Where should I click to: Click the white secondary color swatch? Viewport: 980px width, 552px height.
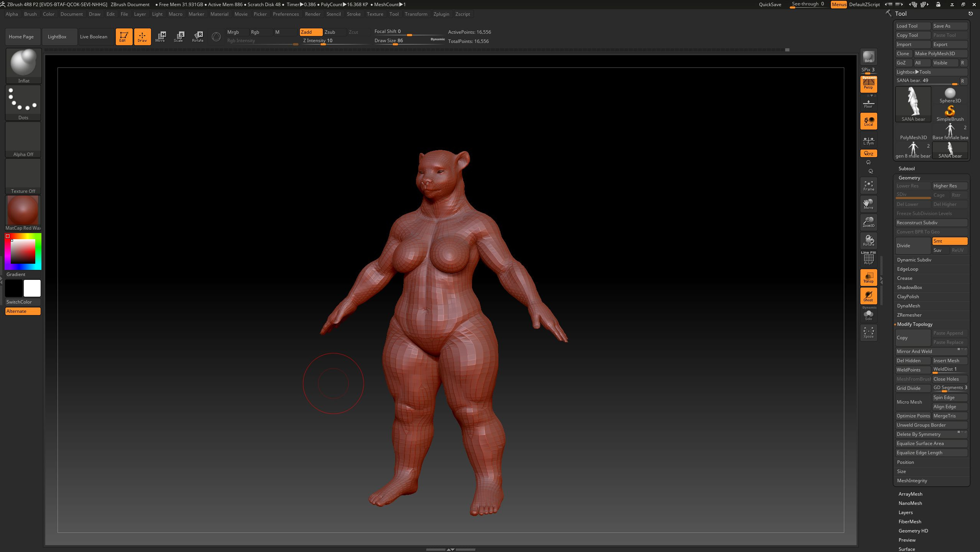pyautogui.click(x=32, y=288)
